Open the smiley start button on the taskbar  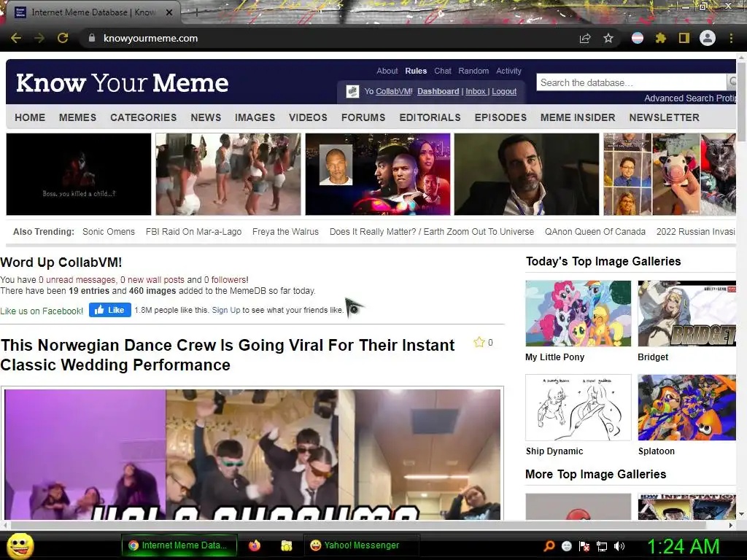[20, 545]
